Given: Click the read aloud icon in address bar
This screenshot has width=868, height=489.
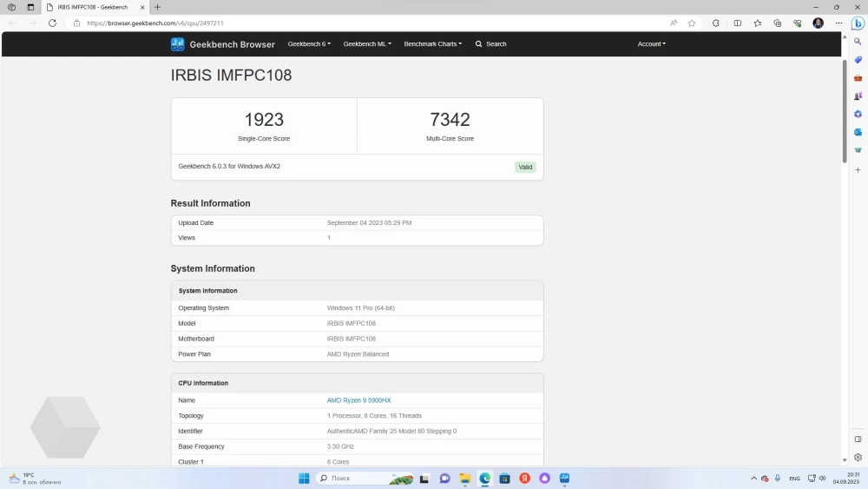Looking at the screenshot, I should point(674,23).
